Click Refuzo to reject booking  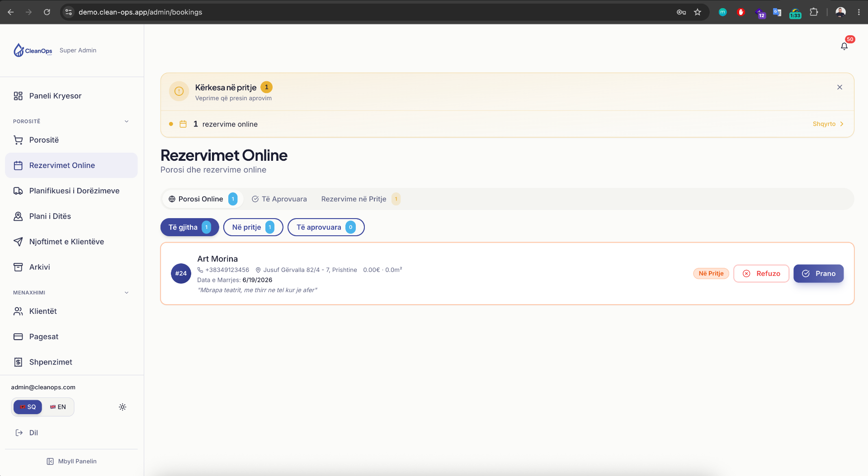pos(761,274)
